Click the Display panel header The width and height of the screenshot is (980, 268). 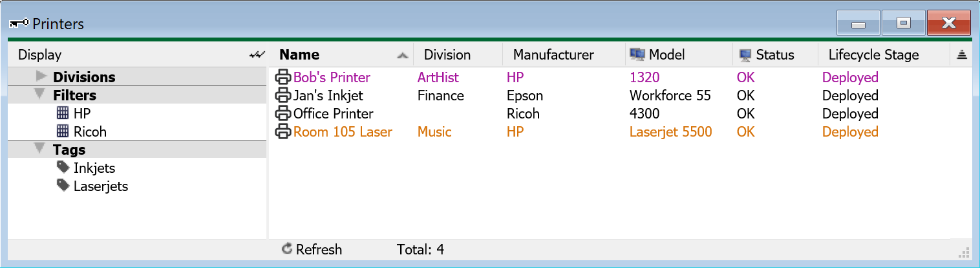click(x=138, y=55)
